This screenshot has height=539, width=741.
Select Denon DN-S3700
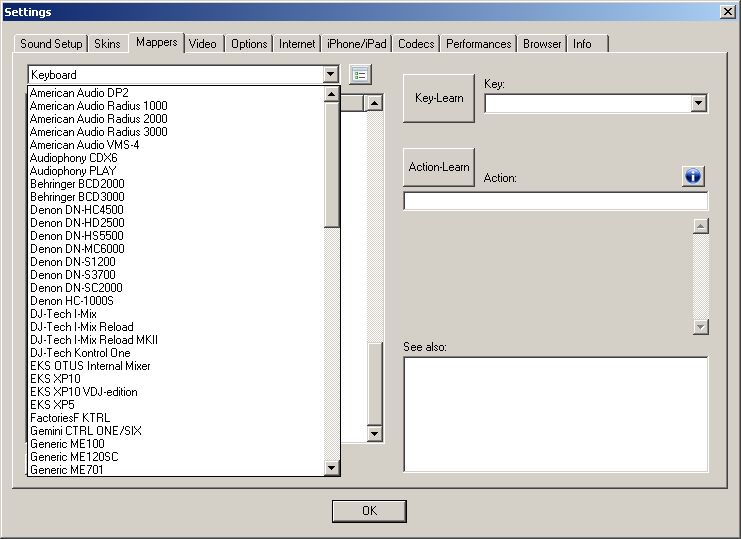176,275
